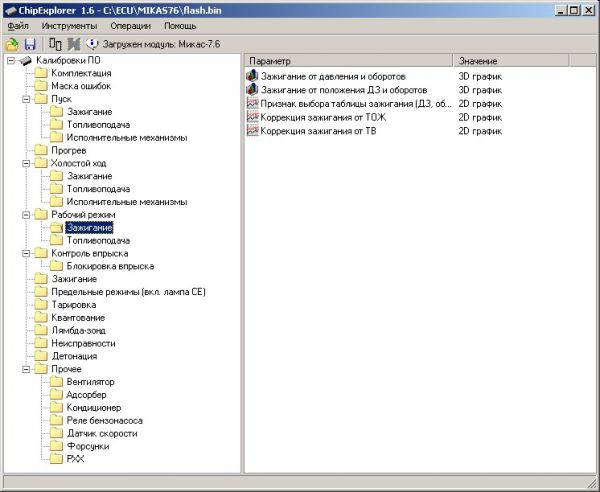This screenshot has height=492, width=600.
Task: Click the folder icon of Прогрев
Action: [x=41, y=150]
